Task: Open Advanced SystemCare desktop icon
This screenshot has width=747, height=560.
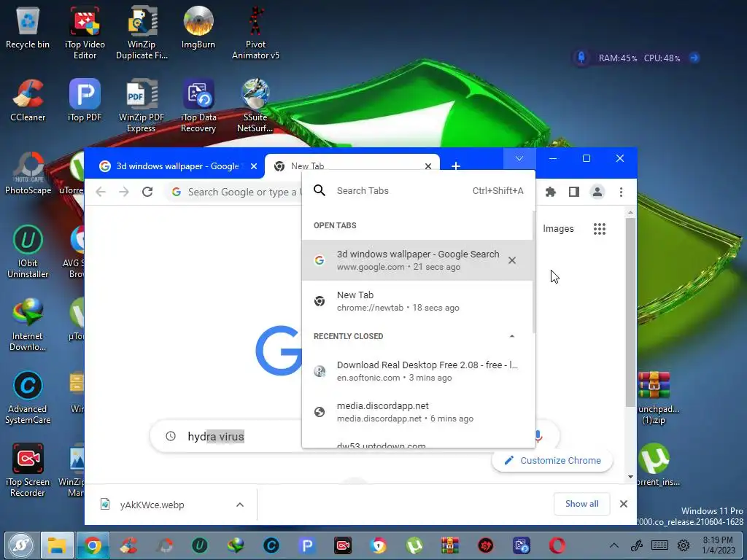Action: click(28, 397)
